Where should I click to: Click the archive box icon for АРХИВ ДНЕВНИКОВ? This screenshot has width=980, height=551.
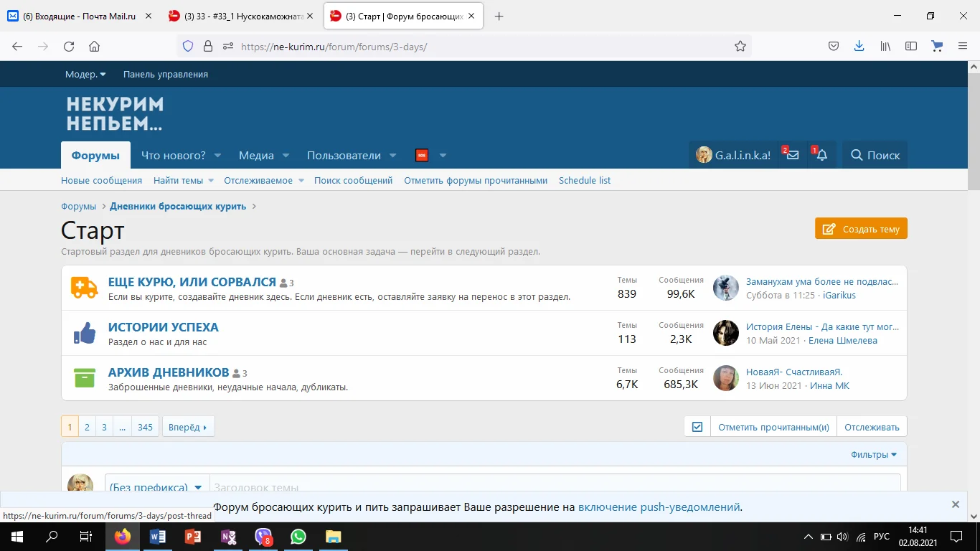[x=85, y=378]
